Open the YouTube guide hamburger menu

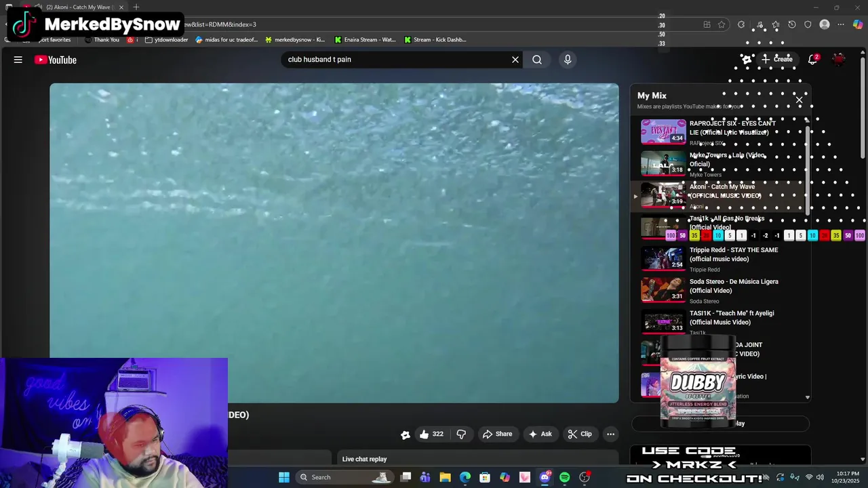[18, 60]
